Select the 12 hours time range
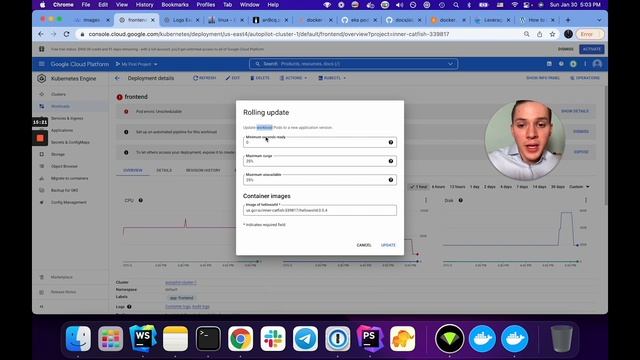Screen dimensions: 640x360 click(458, 187)
